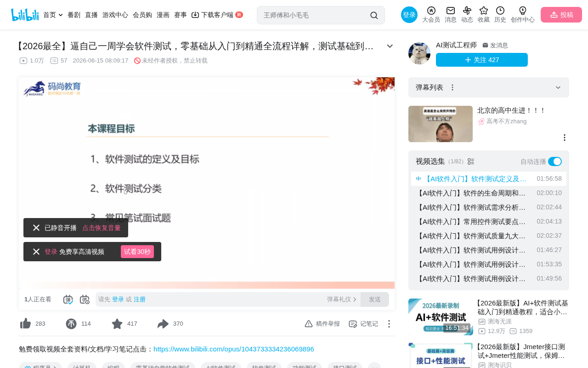Screen dimensions: 588x368
Task: Open 软件测试 tag
Action: (x=264, y=368)
